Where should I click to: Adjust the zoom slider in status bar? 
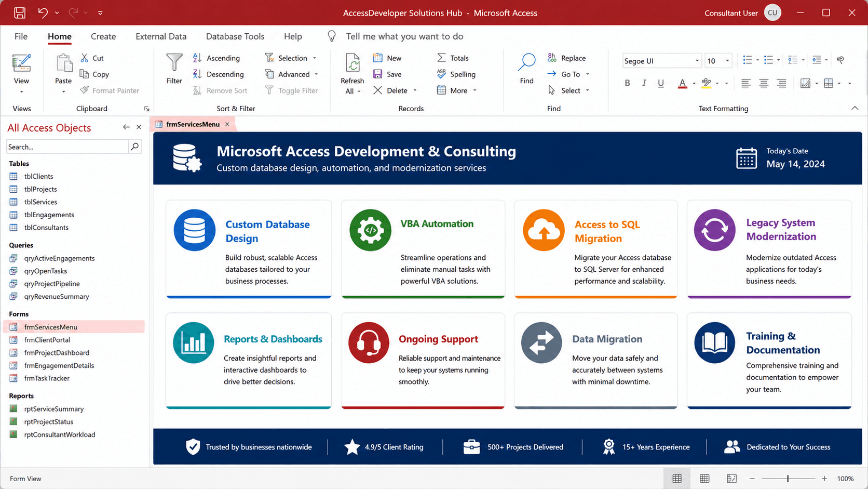coord(788,479)
